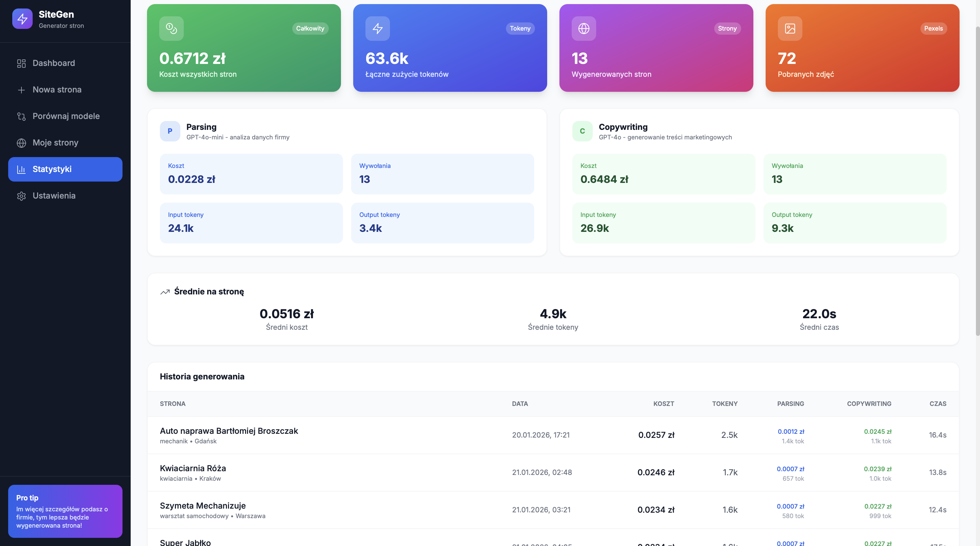The image size is (980, 546).
Task: Open the Auto naprawa Bartłomiej Broszczak row
Action: pyautogui.click(x=229, y=431)
